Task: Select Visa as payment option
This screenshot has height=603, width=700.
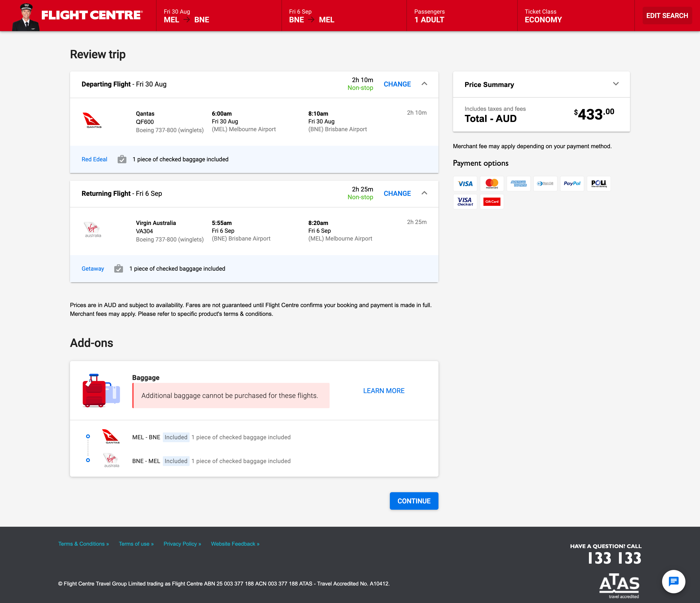Action: (x=465, y=183)
